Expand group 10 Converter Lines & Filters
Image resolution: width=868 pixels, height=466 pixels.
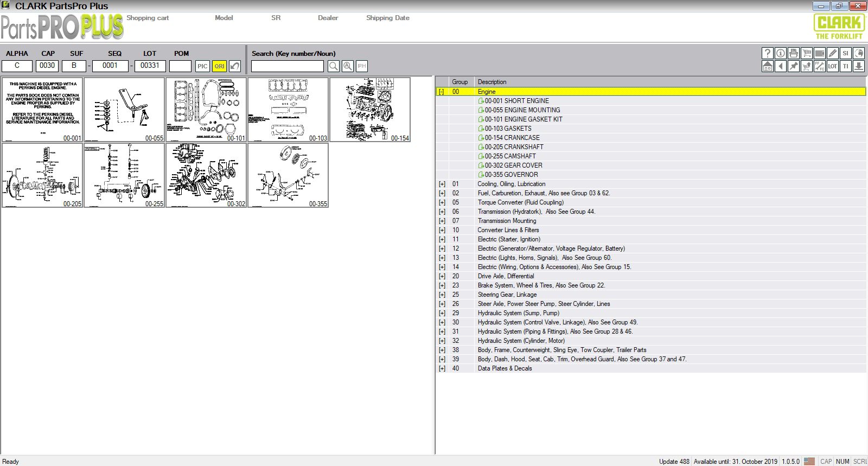pos(442,230)
